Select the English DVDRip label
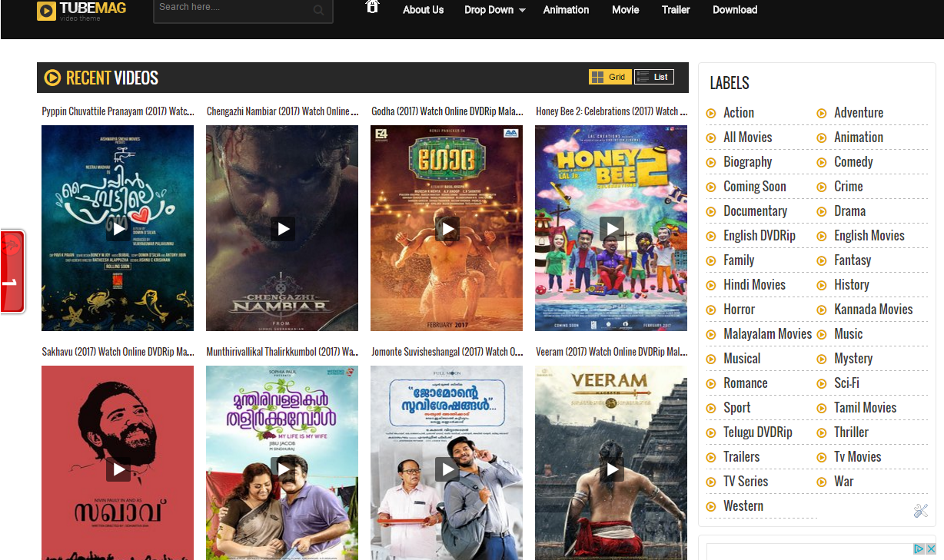 760,236
